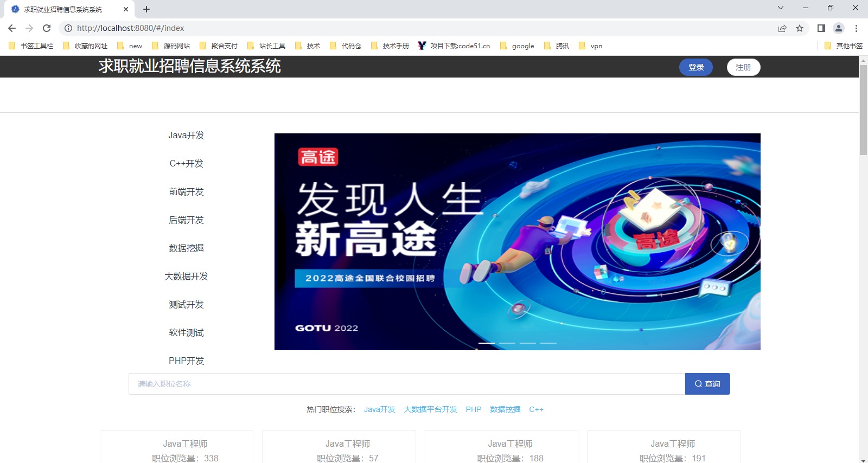Select 前端开发 job category

[x=186, y=192]
